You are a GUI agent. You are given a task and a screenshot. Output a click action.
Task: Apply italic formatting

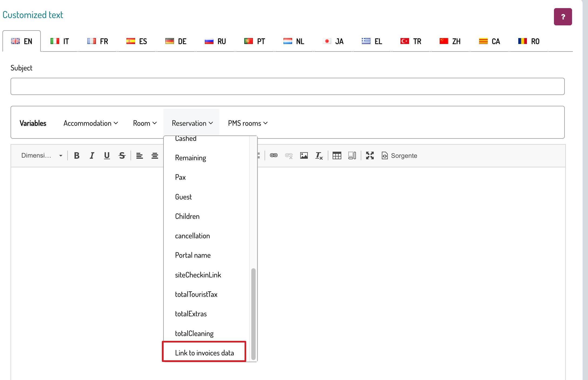click(x=92, y=155)
